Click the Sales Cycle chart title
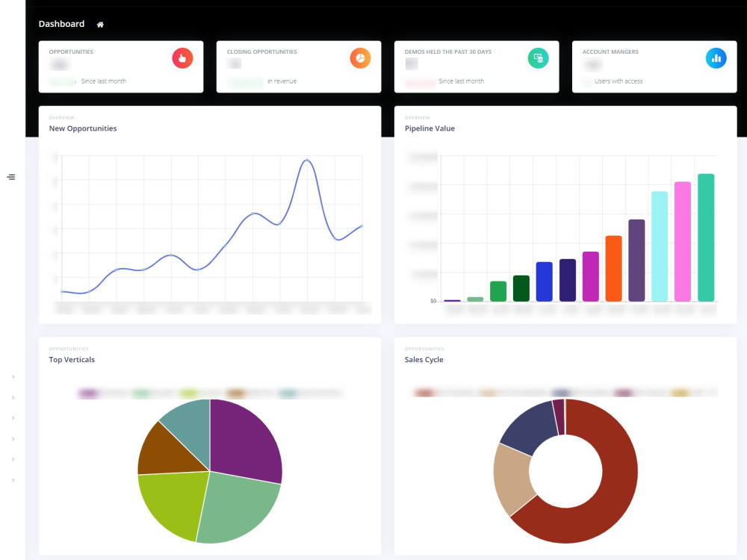This screenshot has height=560, width=747. (x=424, y=360)
